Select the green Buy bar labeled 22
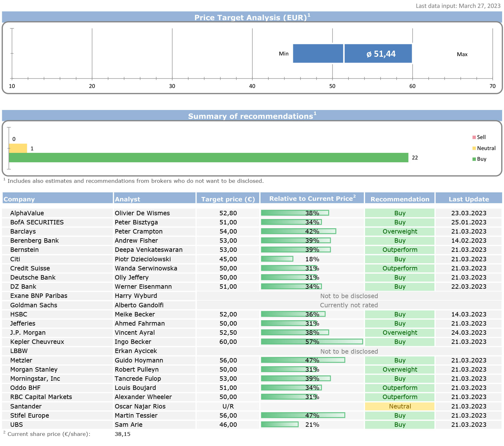Screen dimensions: 504x446 (209, 158)
